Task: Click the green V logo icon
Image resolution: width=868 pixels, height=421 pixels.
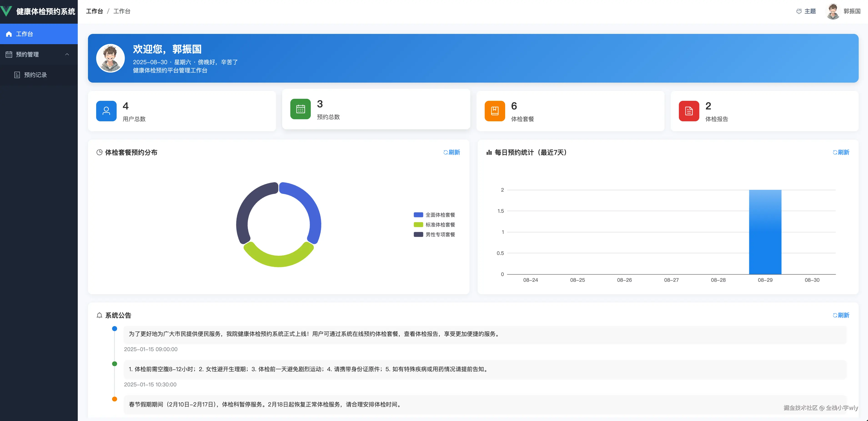Action: tap(6, 11)
